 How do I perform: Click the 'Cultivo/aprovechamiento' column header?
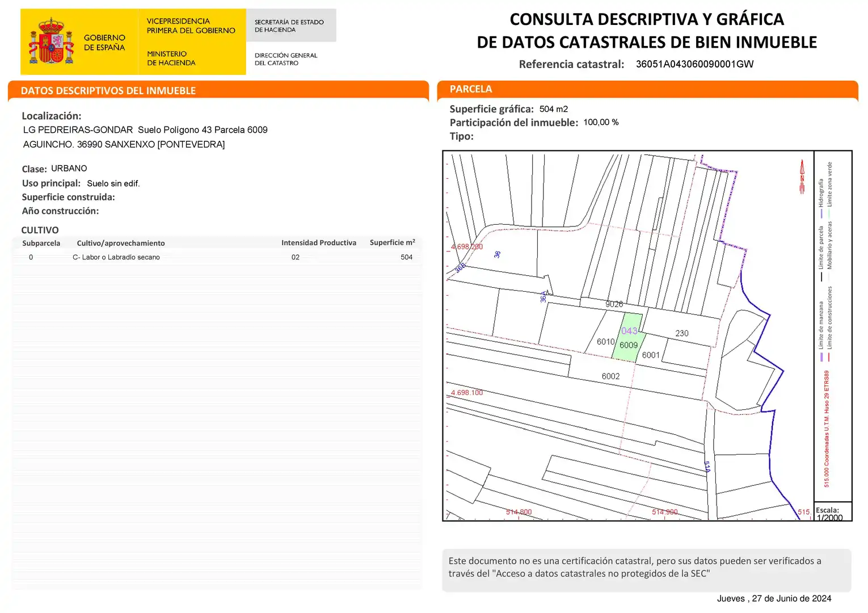(x=121, y=243)
